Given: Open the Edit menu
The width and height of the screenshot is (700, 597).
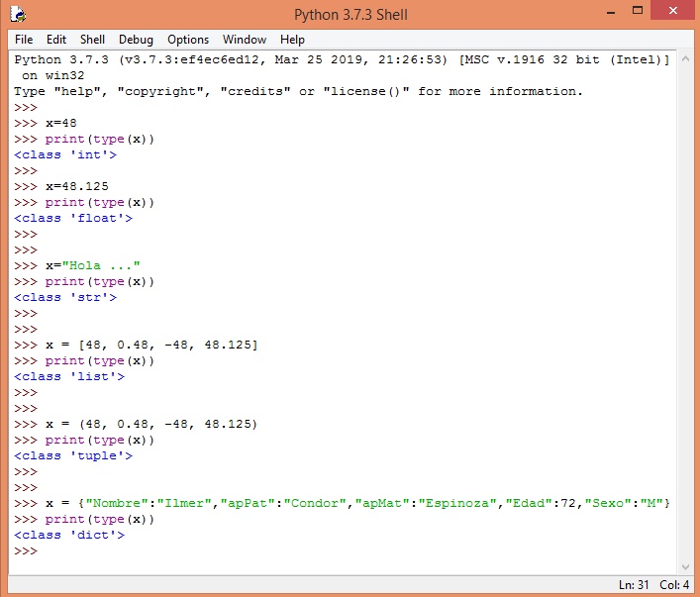Looking at the screenshot, I should [x=56, y=40].
